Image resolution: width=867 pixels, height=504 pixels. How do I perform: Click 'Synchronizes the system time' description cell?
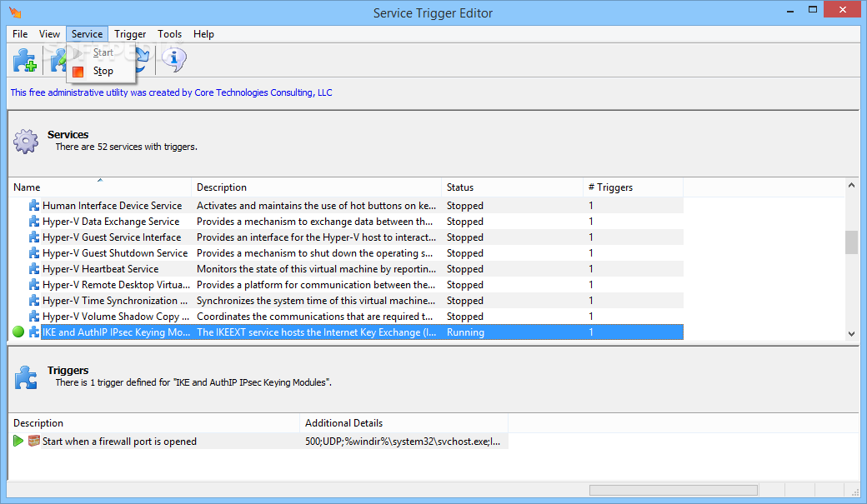pyautogui.click(x=316, y=301)
